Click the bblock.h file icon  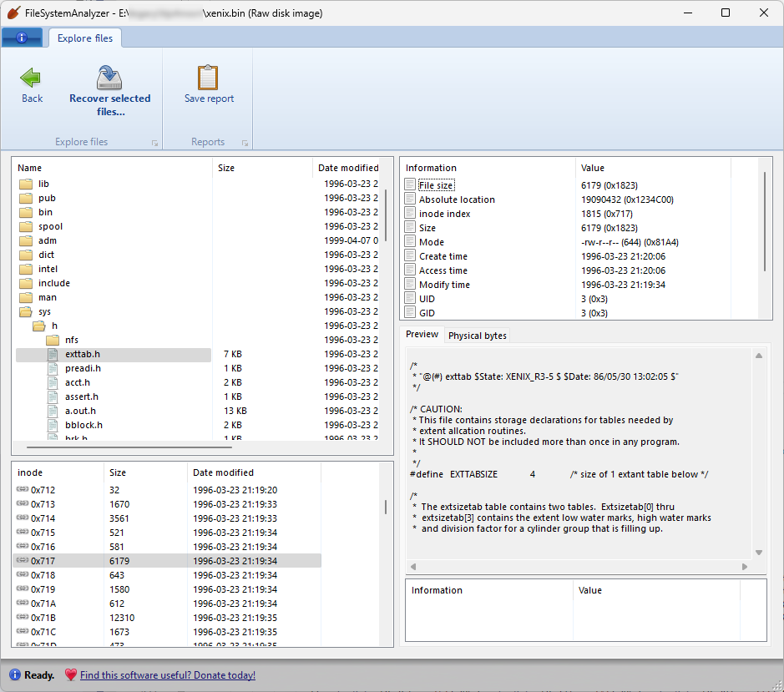click(53, 425)
